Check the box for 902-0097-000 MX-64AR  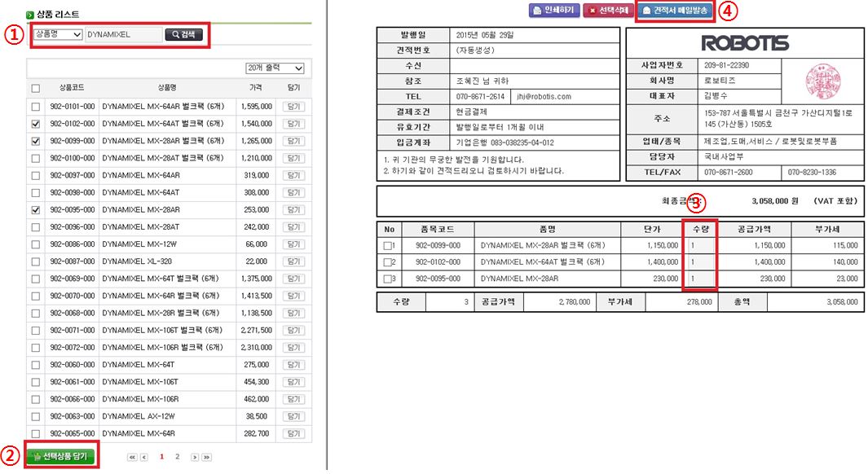(x=36, y=175)
